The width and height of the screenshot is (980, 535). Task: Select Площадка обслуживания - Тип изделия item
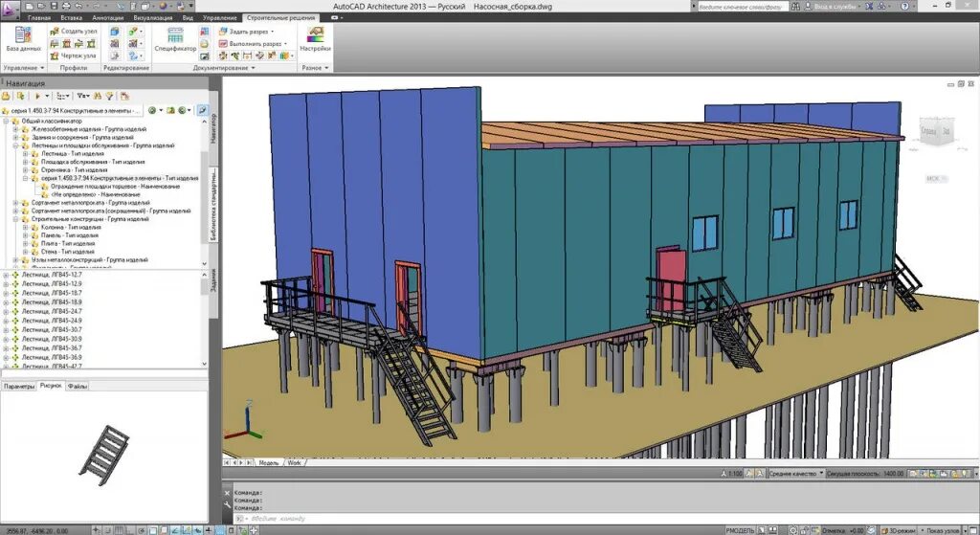(x=93, y=162)
